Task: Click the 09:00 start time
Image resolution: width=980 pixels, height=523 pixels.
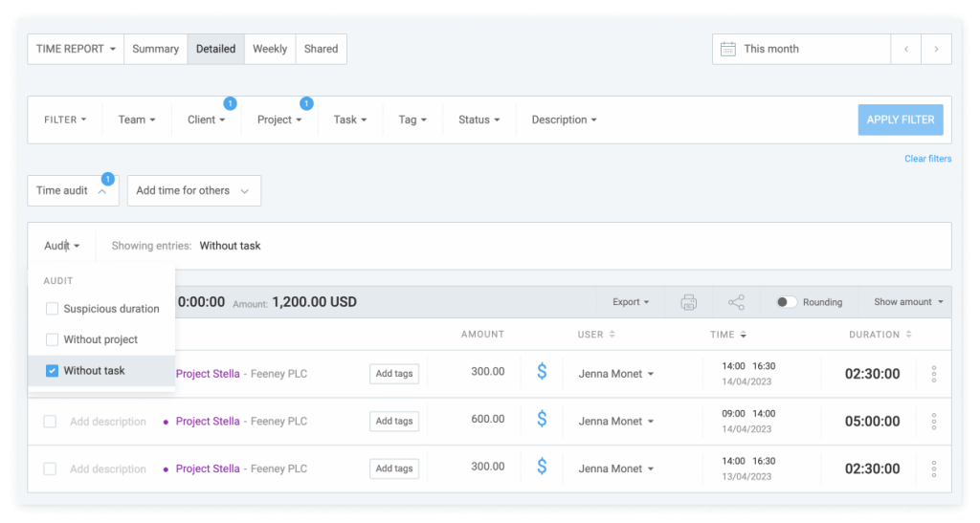Action: [x=733, y=414]
